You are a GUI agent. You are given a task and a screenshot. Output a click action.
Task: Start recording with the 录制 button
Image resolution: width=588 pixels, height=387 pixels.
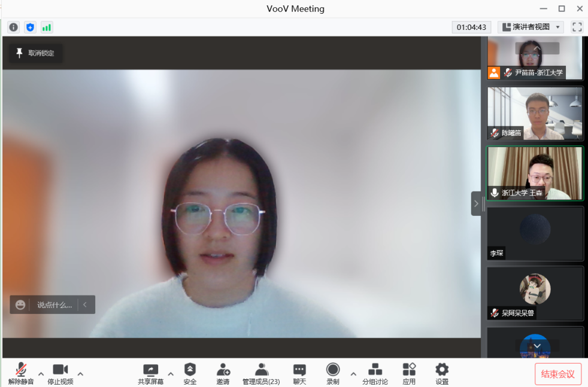point(333,373)
